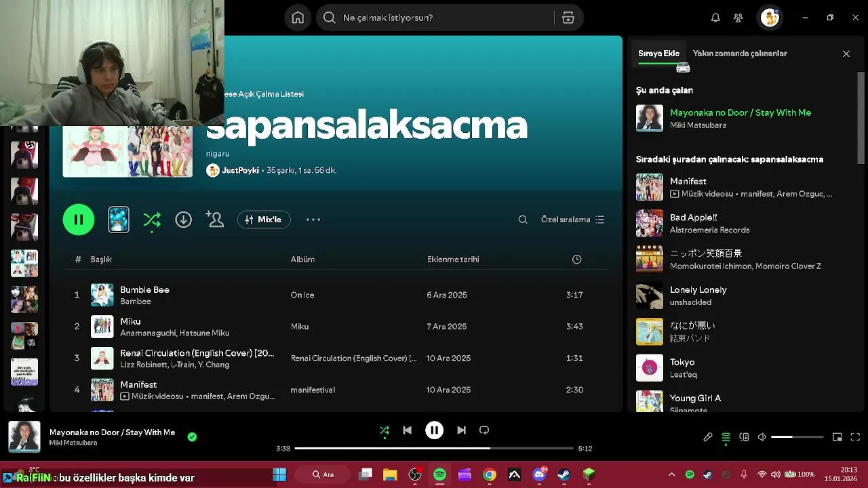Skip to the next track

coord(461,430)
